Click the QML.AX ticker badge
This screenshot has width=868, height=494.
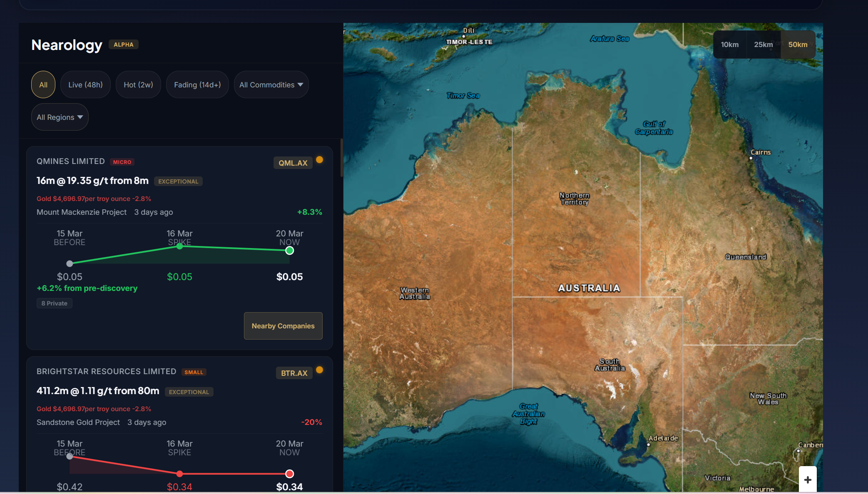[293, 163]
